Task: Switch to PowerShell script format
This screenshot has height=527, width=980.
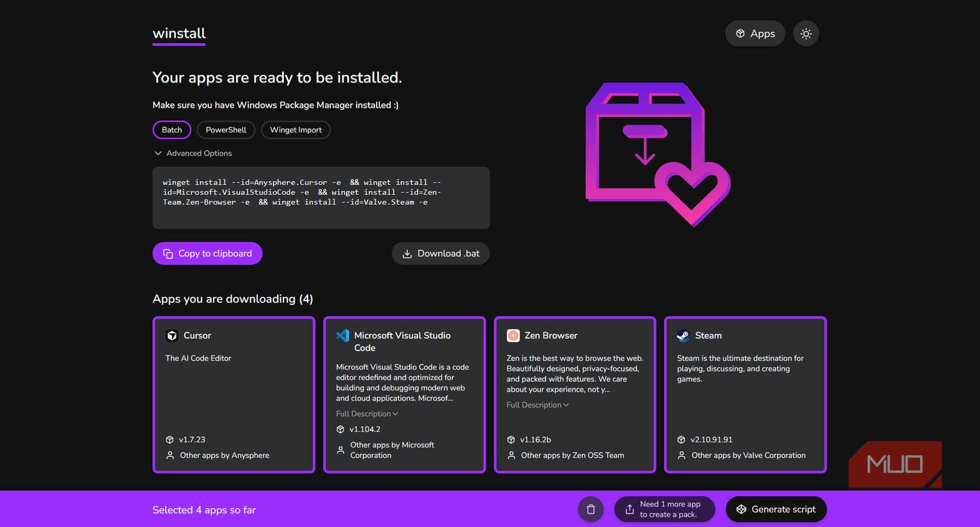Action: (x=226, y=130)
